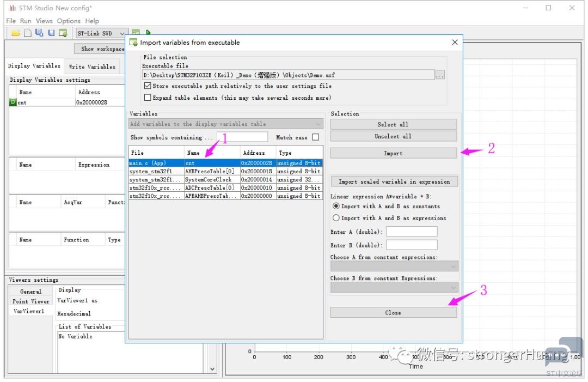The width and height of the screenshot is (588, 382).
Task: Enable 'Expand table elements' checkbox
Action: pos(148,98)
